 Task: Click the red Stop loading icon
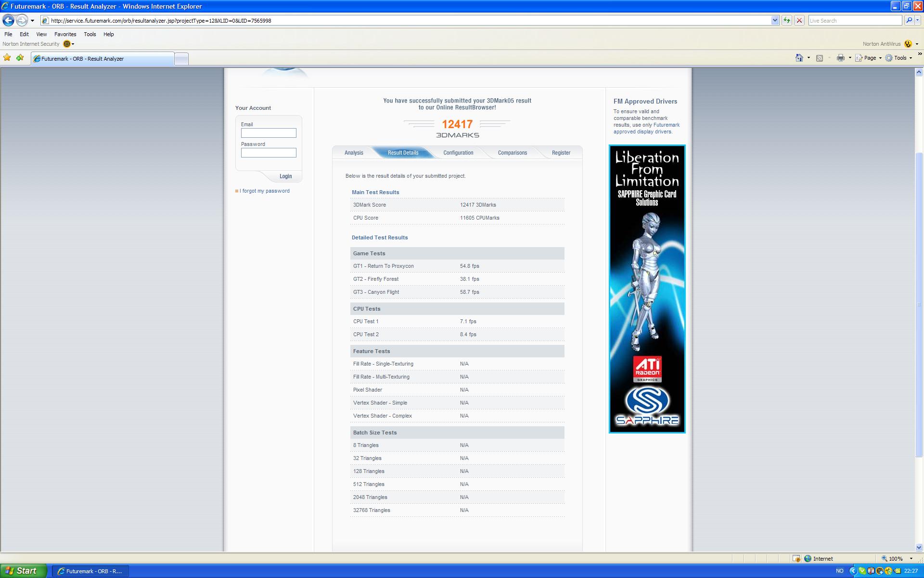point(799,20)
